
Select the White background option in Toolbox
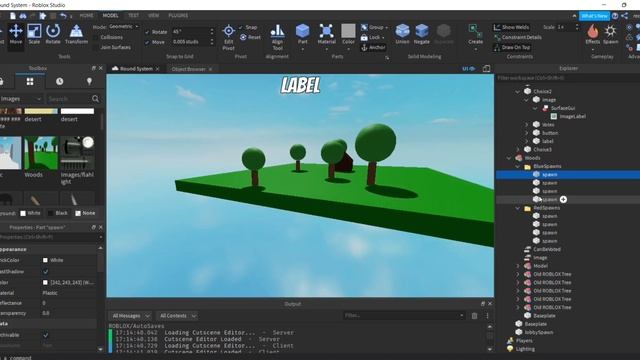[x=30, y=213]
